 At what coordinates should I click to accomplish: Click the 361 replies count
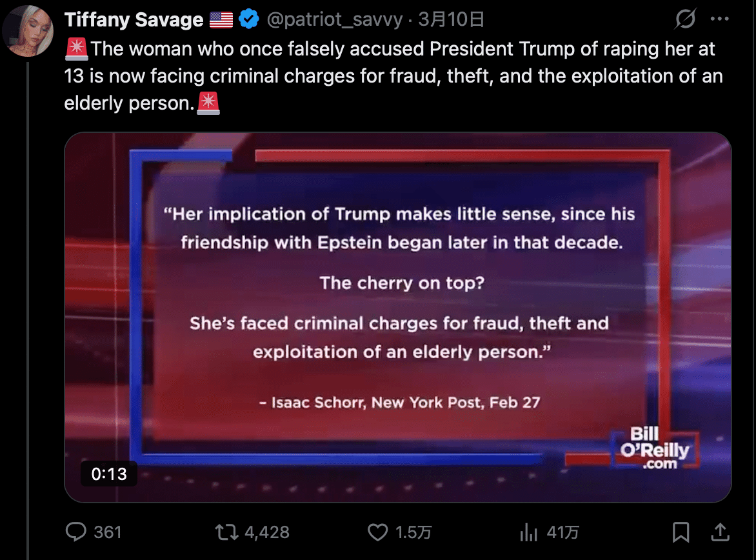click(108, 532)
